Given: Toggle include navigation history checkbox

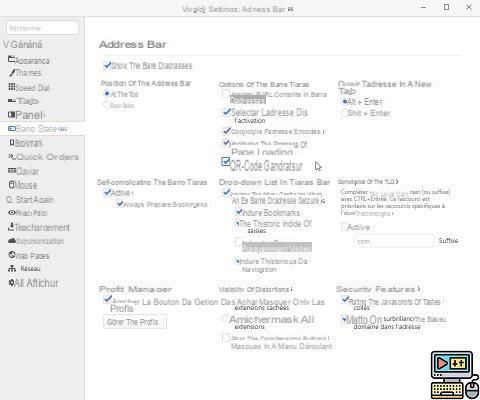Looking at the screenshot, I should tap(238, 261).
